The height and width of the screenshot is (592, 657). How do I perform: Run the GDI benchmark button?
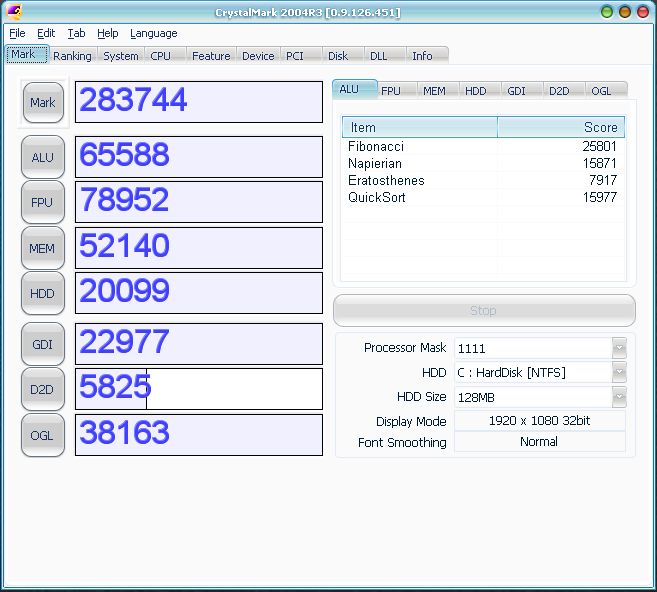click(x=43, y=344)
